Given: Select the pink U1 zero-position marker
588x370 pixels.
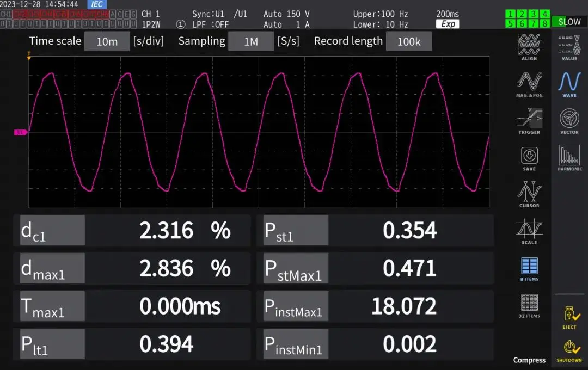Looking at the screenshot, I should (x=20, y=132).
